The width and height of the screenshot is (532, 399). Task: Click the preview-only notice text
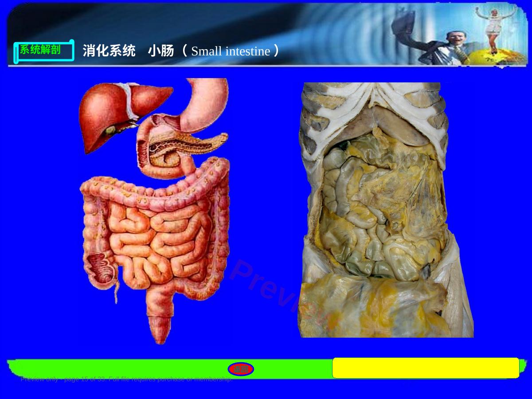pyautogui.click(x=126, y=379)
